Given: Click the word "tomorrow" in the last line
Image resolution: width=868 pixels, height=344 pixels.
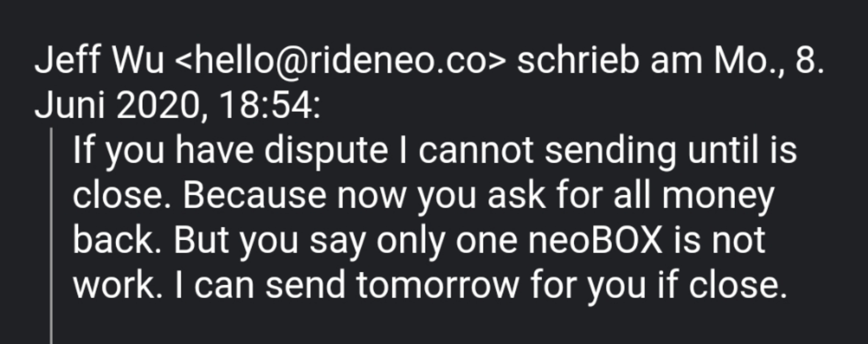Looking at the screenshot, I should (437, 285).
